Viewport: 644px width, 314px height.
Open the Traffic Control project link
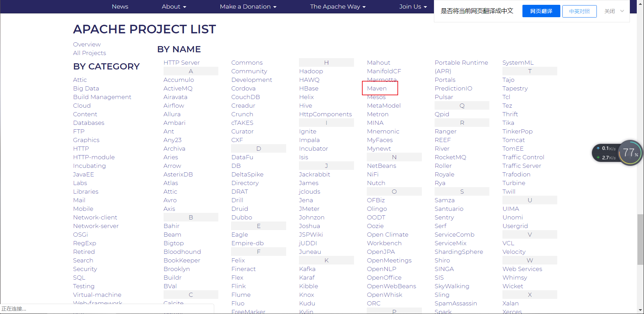click(x=523, y=157)
